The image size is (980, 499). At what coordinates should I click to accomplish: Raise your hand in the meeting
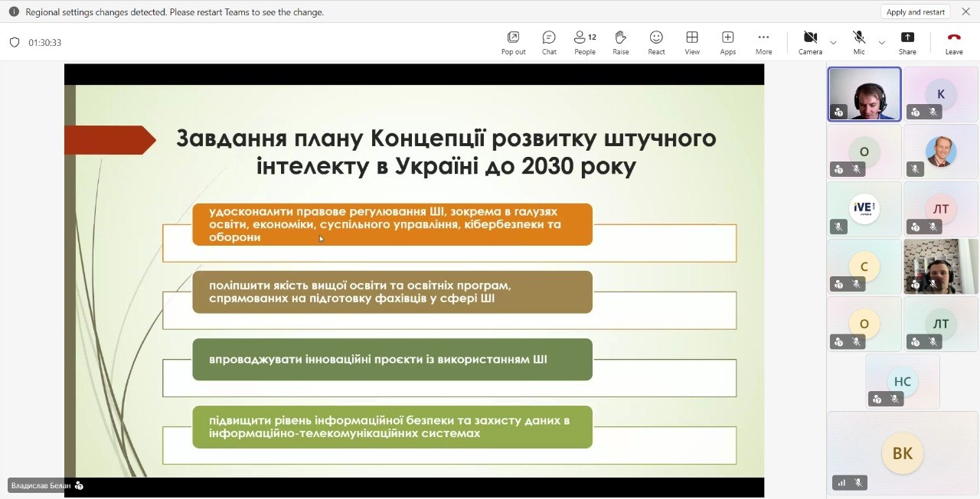click(620, 43)
